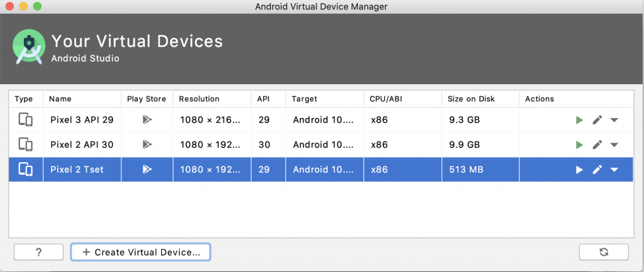The height and width of the screenshot is (272, 644).
Task: Click x86 cell in Pixel 2 API 30 row
Action: [x=403, y=145]
